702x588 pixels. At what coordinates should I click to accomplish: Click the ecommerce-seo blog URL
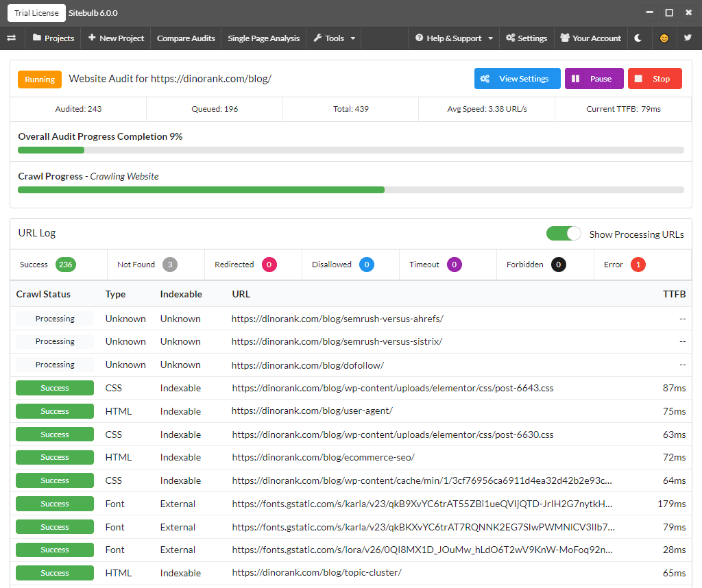pyautogui.click(x=324, y=457)
